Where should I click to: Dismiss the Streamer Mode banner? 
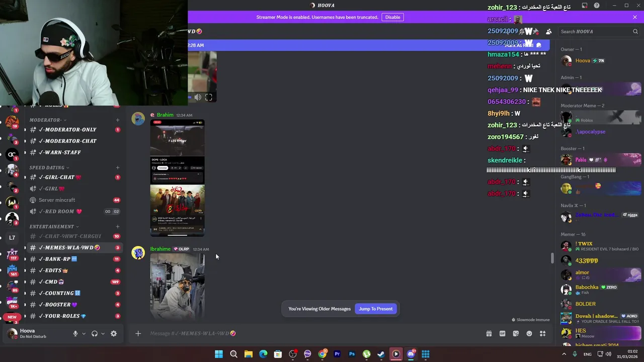(x=635, y=17)
